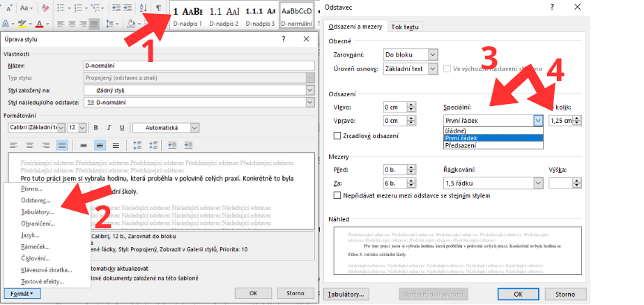Viewport: 644px width, 305px height.
Task: Open font color dropdown Automatická
Action: [166, 128]
